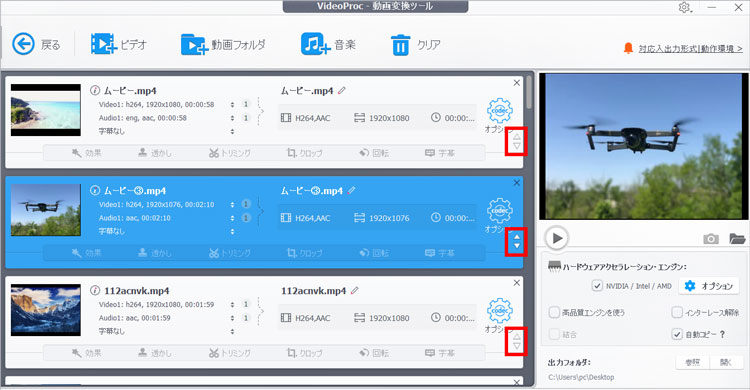Show info for ムービー.mp4
This screenshot has height=390, width=750.
[x=95, y=90]
